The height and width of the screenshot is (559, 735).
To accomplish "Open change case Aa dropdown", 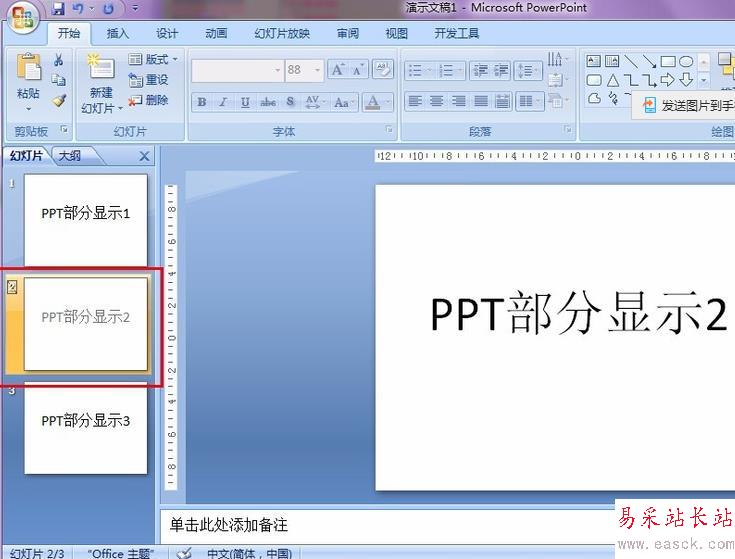I will [344, 102].
